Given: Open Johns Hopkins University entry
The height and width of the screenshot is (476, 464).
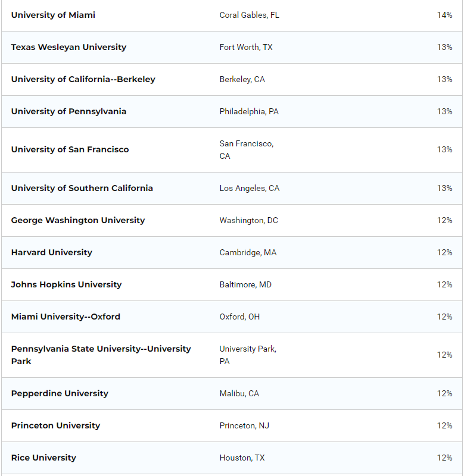Looking at the screenshot, I should click(66, 284).
